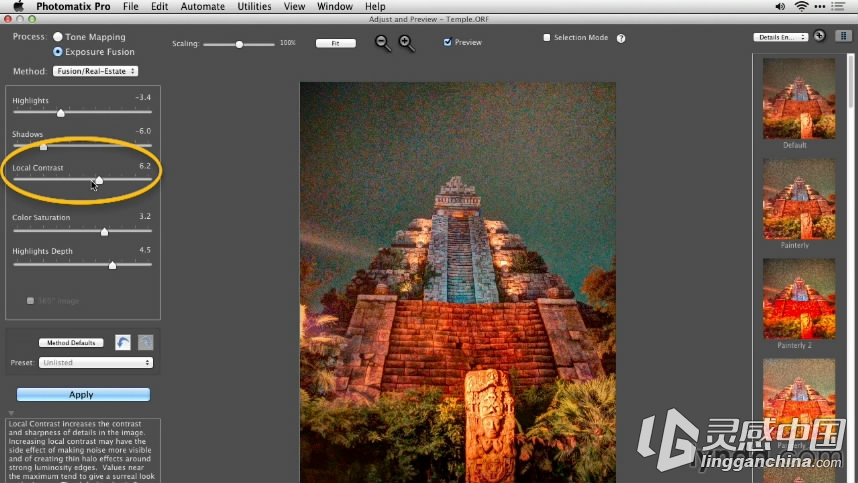
Task: Click the Highlights slider handle
Action: 61,113
